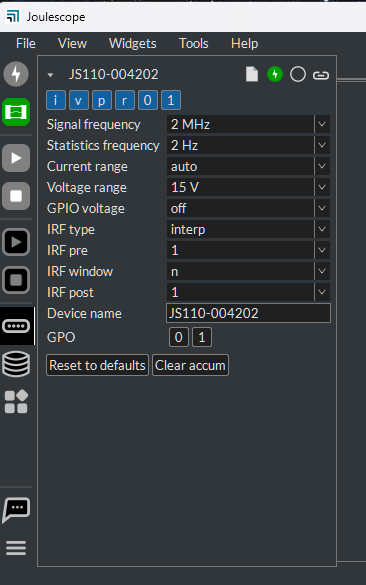Open the IRF post dropdown
Image resolution: width=366 pixels, height=585 pixels.
point(248,292)
